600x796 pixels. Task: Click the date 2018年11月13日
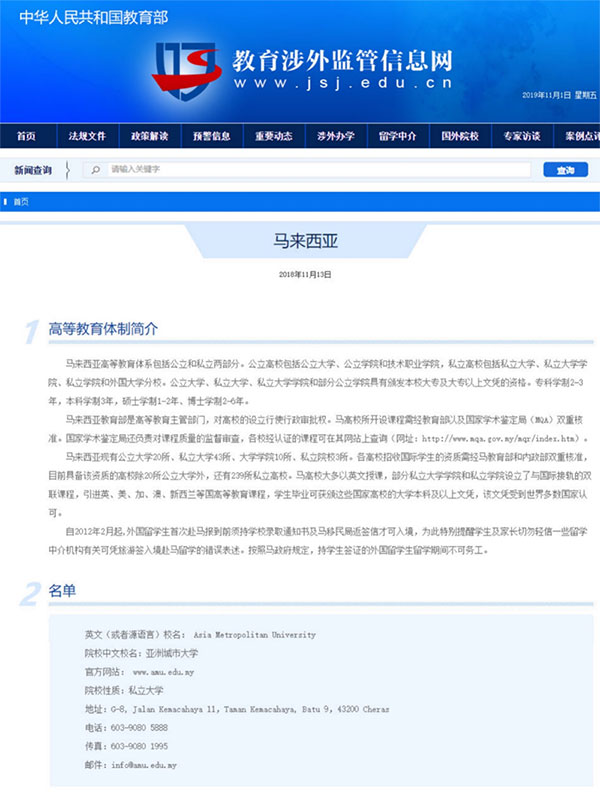point(305,274)
